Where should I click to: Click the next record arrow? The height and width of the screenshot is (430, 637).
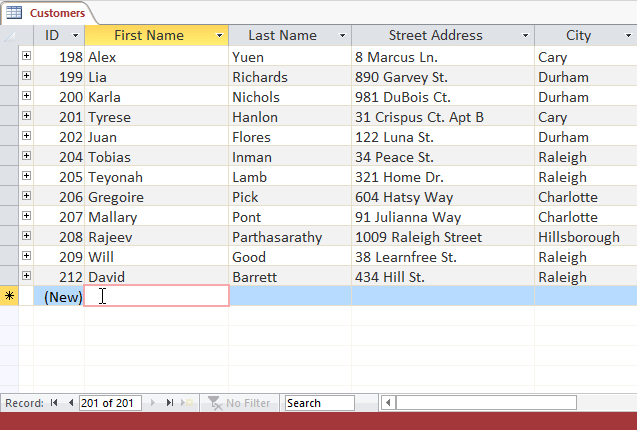(x=153, y=403)
